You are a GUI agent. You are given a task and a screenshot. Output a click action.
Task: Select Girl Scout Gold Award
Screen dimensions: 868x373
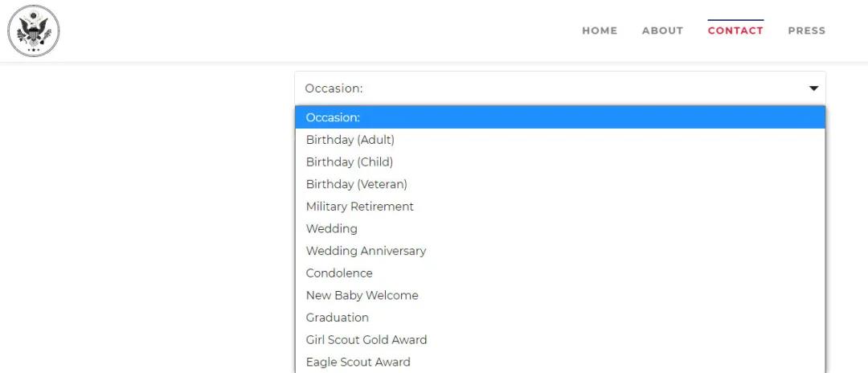pos(366,340)
